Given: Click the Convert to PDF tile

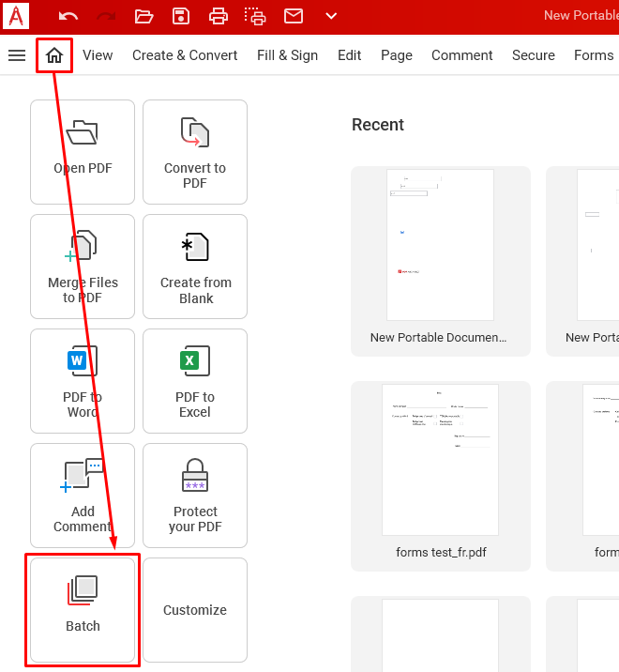Looking at the screenshot, I should (x=195, y=152).
